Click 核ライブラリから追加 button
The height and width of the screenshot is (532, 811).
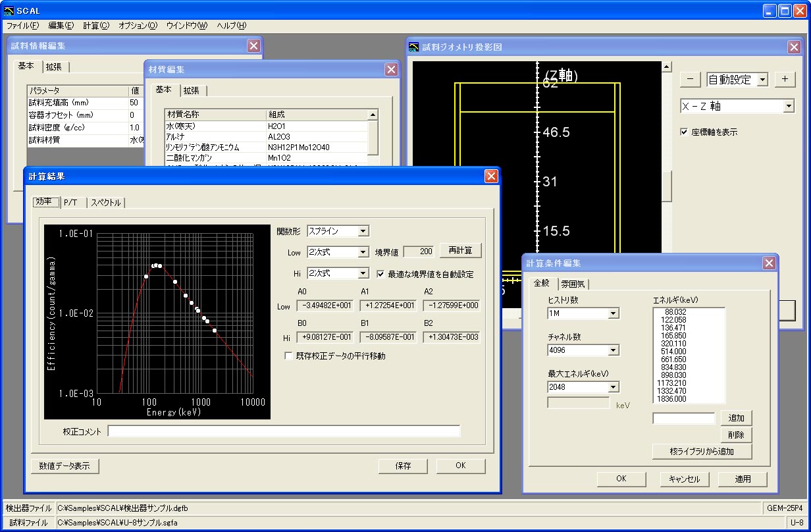(x=702, y=451)
